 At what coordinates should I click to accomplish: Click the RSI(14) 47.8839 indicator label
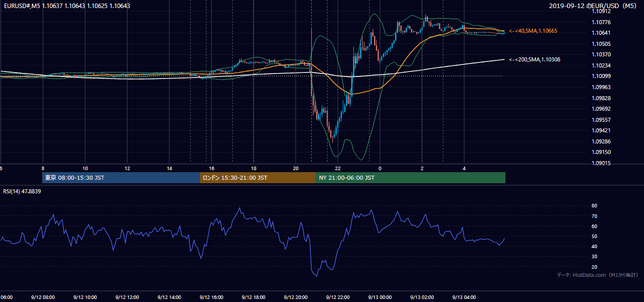[x=22, y=191]
